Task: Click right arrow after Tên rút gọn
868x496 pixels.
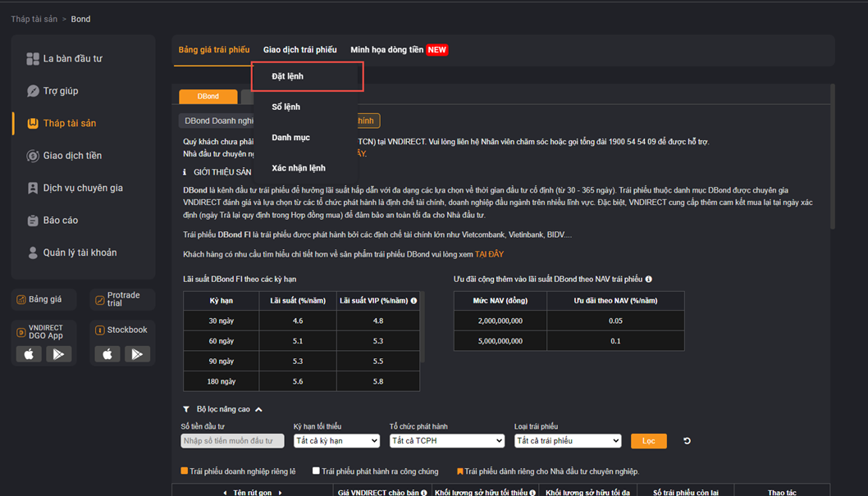Action: coord(280,493)
